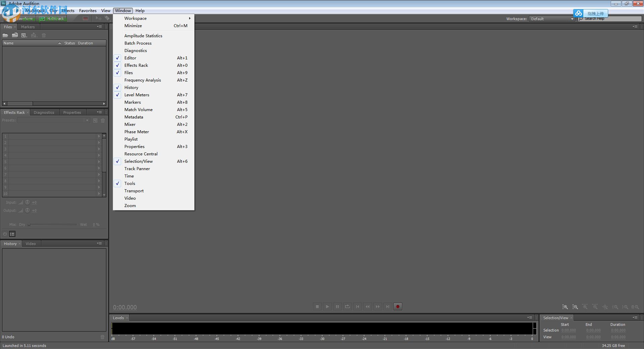This screenshot has height=349, width=644.
Task: Click the Zoom In transport icon
Action: pyautogui.click(x=565, y=307)
